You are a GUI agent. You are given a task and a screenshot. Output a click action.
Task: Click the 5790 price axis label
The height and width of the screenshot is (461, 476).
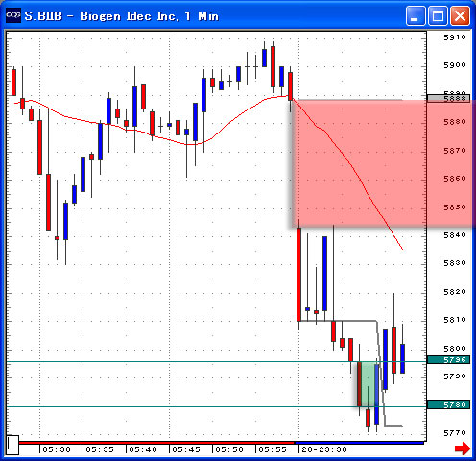pyautogui.click(x=455, y=376)
